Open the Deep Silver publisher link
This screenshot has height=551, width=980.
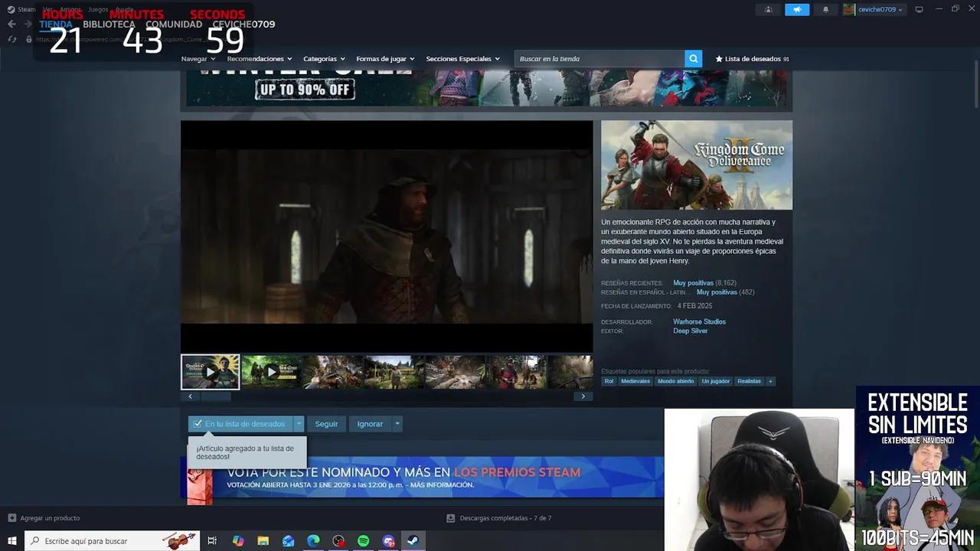690,331
